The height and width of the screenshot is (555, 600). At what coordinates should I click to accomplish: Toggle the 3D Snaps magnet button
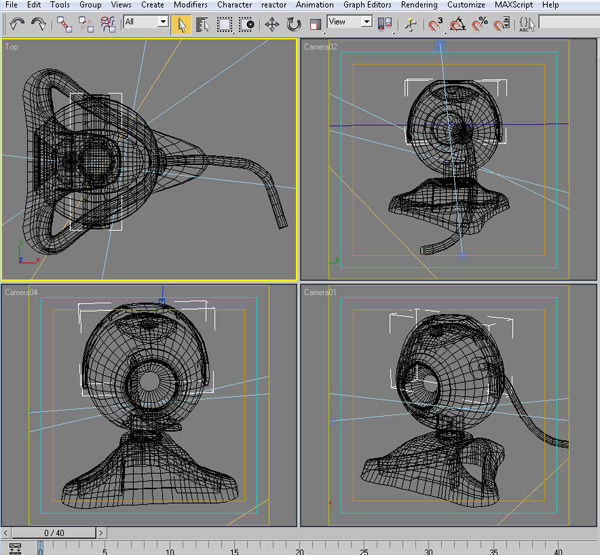pos(435,24)
